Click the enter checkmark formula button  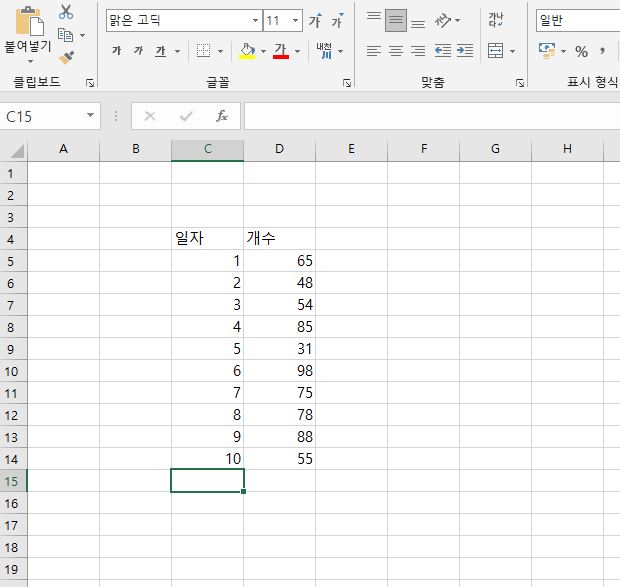[x=186, y=116]
